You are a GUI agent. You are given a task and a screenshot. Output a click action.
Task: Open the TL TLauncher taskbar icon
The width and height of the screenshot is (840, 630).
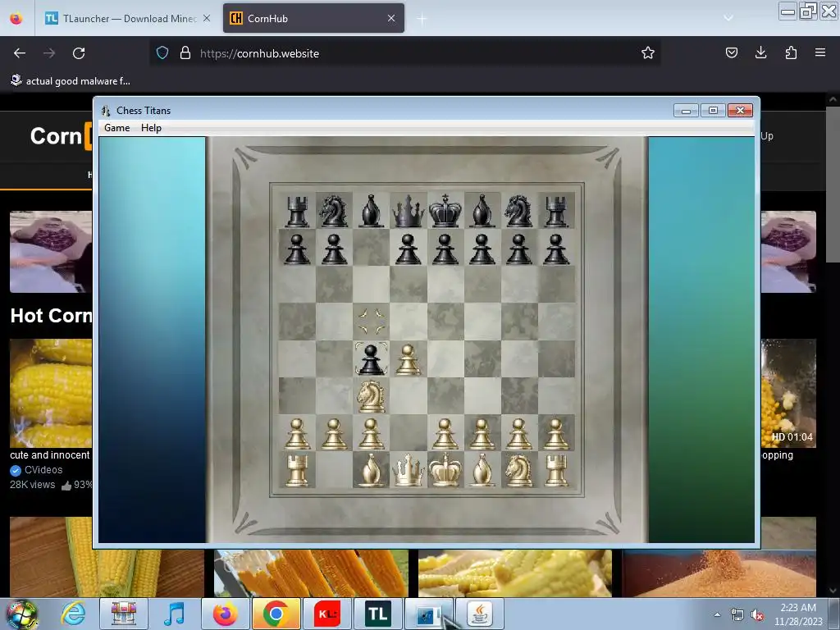click(x=377, y=614)
